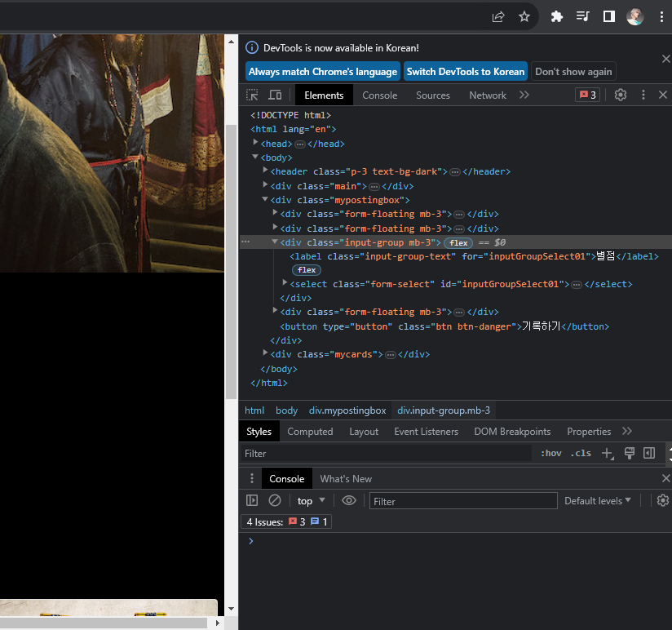The width and height of the screenshot is (672, 630).
Task: Expand the mycards div
Action: 265,353
